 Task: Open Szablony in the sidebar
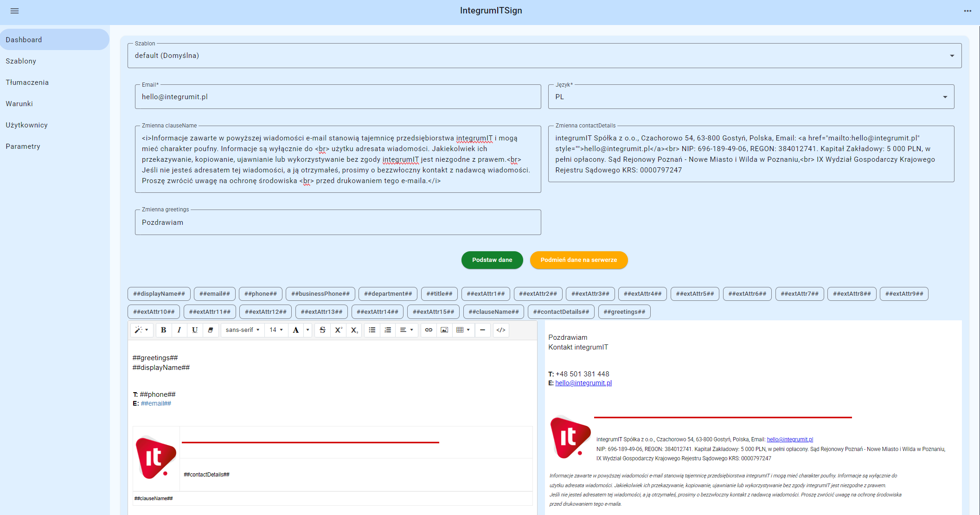coord(54,61)
